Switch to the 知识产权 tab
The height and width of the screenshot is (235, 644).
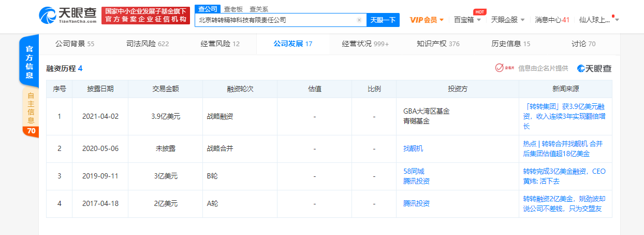click(x=438, y=44)
